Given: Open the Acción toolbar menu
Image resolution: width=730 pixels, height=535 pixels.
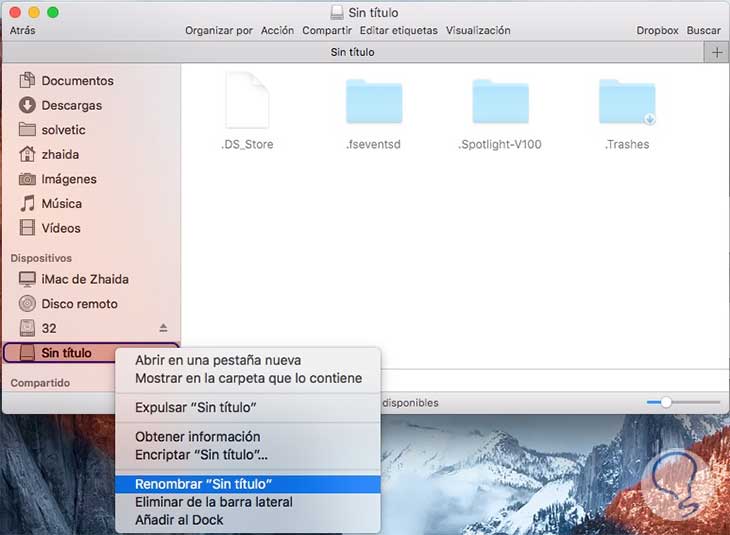Looking at the screenshot, I should pos(277,30).
